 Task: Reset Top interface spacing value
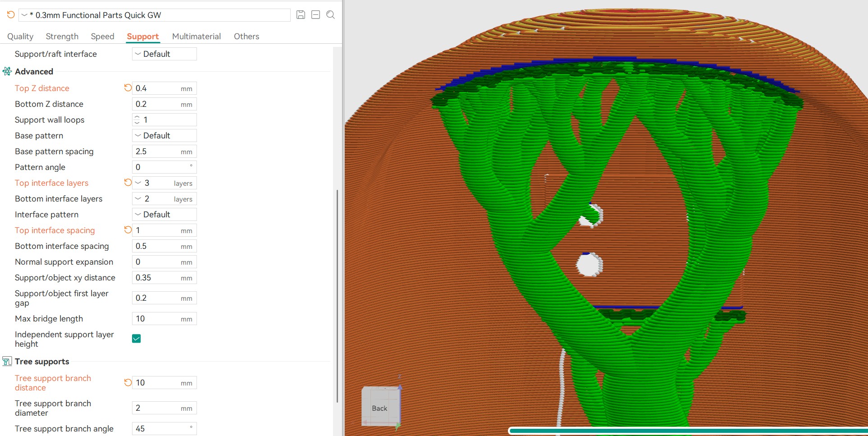128,230
